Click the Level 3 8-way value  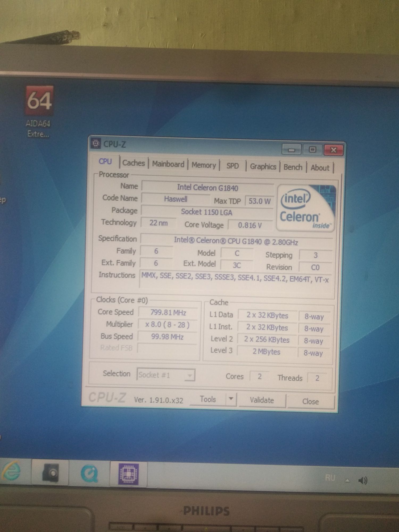(313, 353)
